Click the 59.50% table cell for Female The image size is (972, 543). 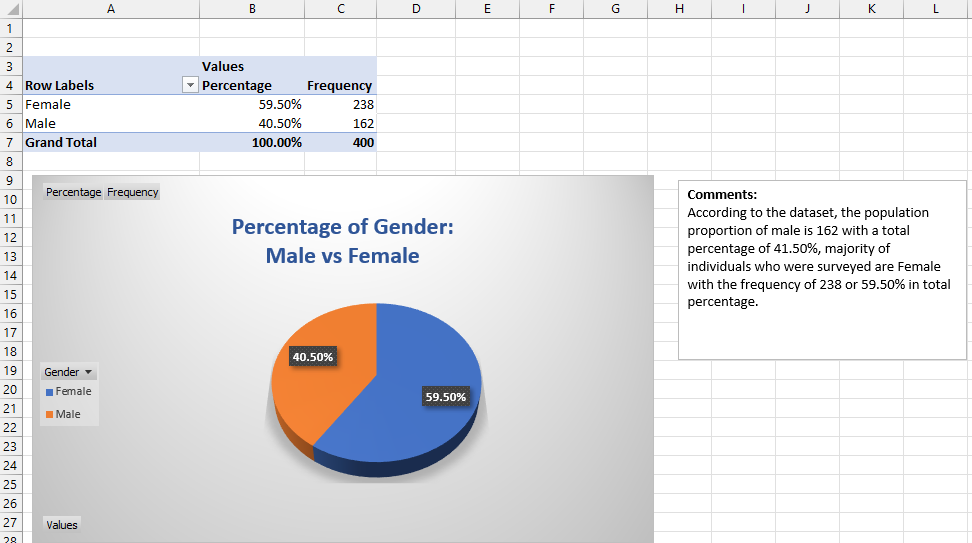click(252, 105)
